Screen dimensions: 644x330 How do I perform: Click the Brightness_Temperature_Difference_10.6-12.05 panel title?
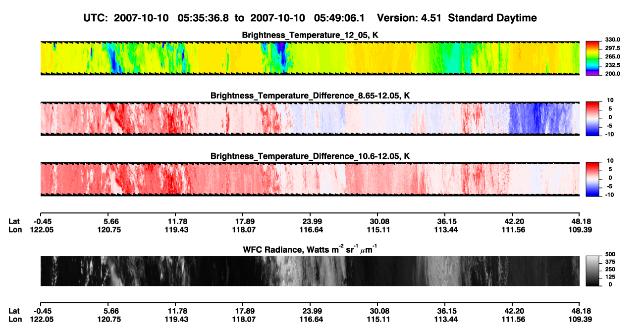tap(310, 156)
